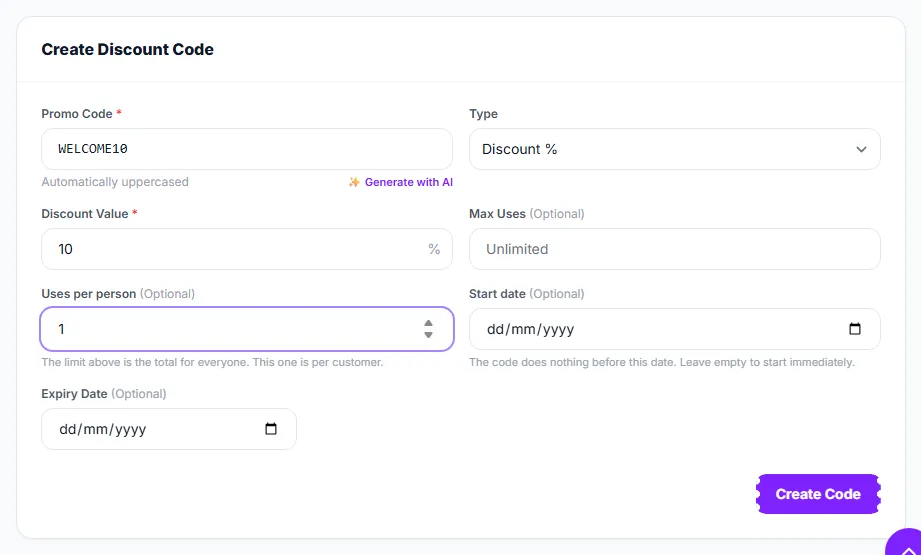Click the Uses per person field

tap(247, 329)
